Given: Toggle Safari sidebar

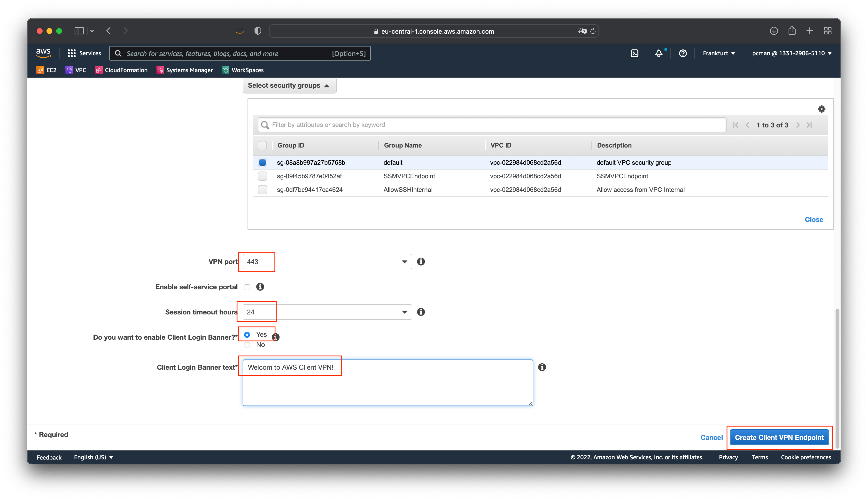Looking at the screenshot, I should point(79,31).
